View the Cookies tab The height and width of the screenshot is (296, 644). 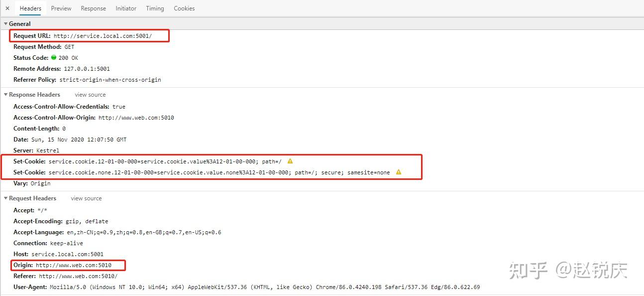184,8
